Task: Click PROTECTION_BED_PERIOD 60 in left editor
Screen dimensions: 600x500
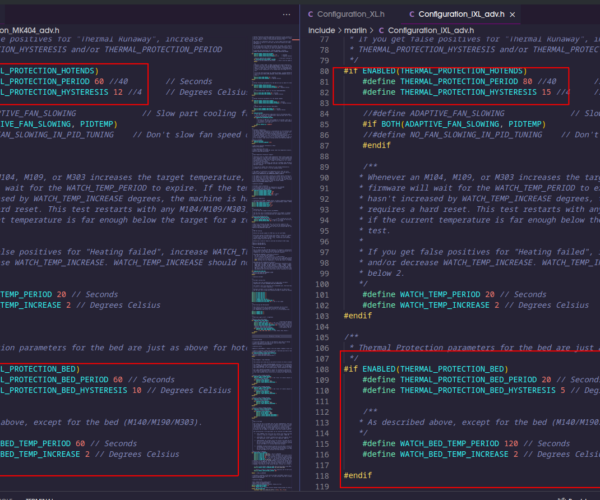Action: click(66, 379)
